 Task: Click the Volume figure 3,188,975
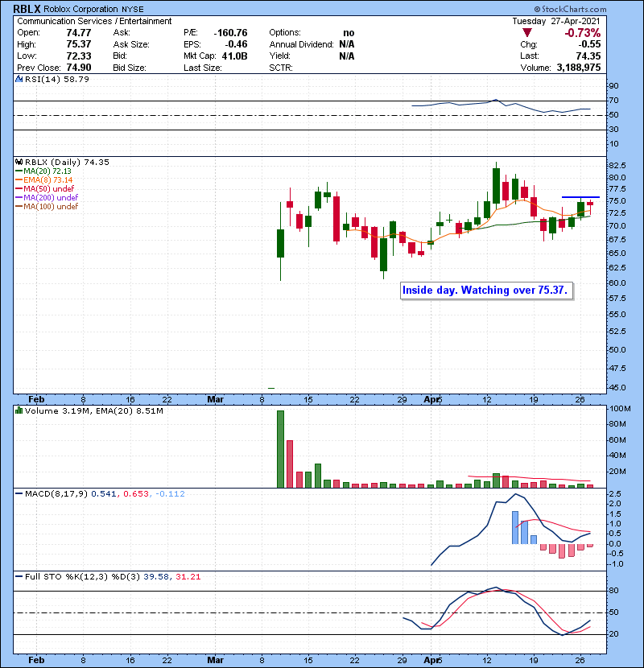[578, 68]
